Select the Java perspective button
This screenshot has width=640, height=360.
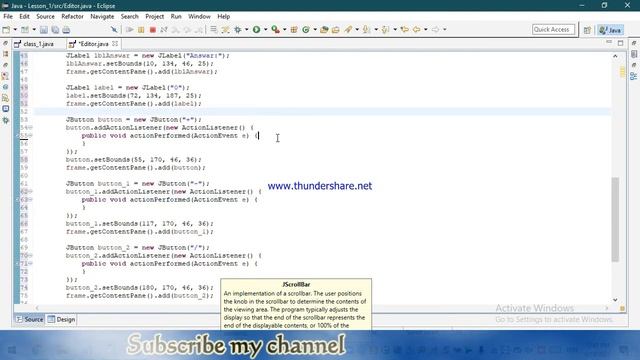coord(610,30)
